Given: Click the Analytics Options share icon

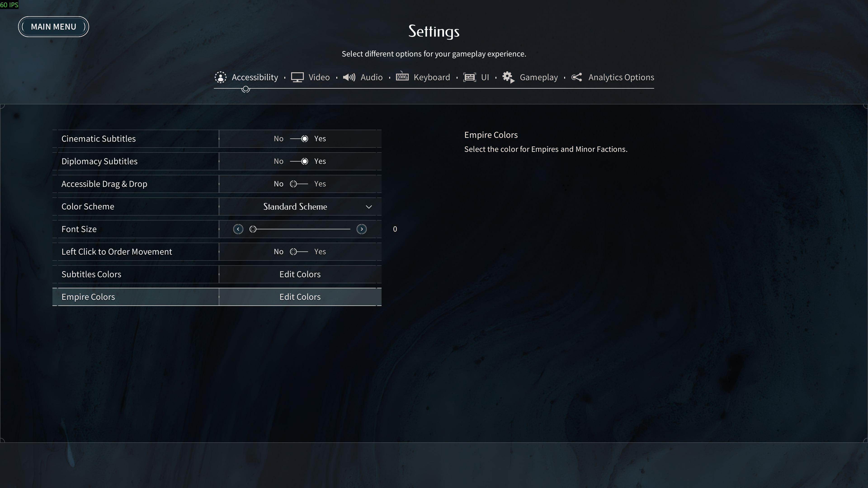Looking at the screenshot, I should 577,77.
